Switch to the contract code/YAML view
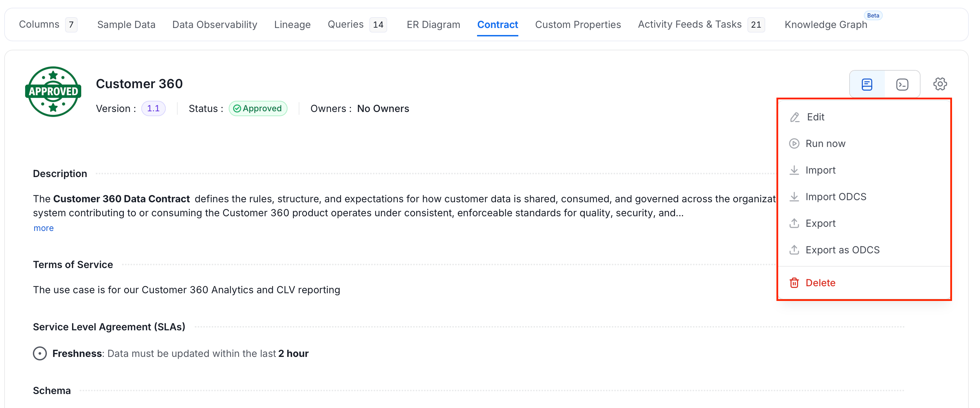 (902, 84)
